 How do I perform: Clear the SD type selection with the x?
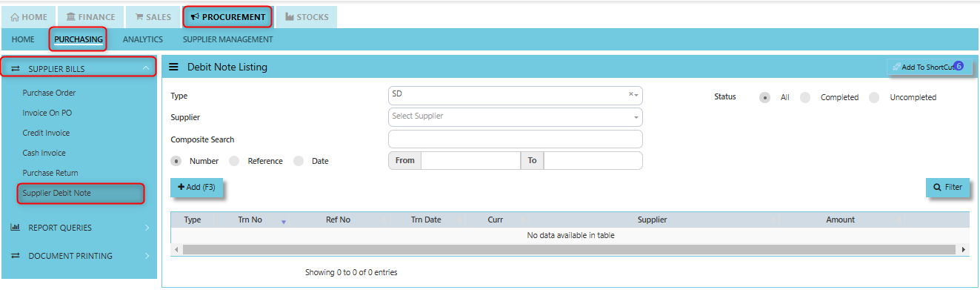coord(630,94)
